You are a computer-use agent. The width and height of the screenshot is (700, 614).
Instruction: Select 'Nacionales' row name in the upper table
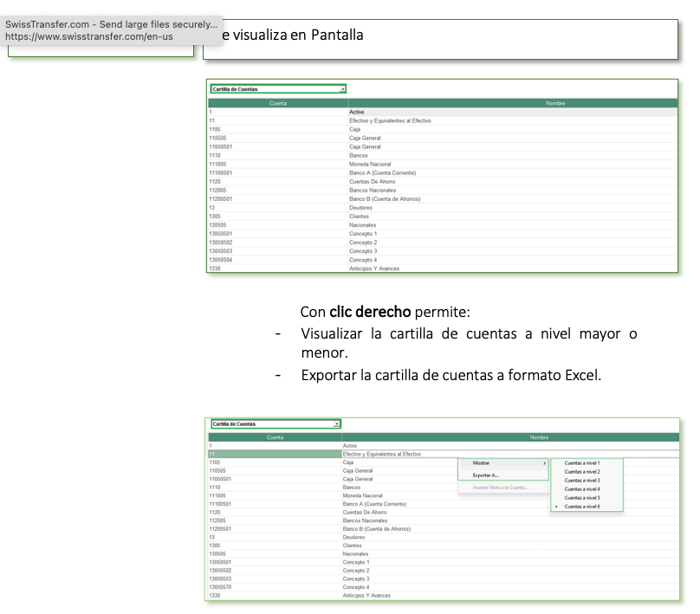pos(363,225)
